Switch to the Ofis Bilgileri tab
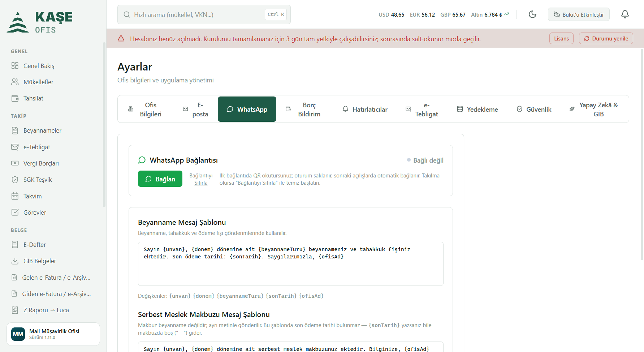The image size is (644, 352). coord(145,110)
